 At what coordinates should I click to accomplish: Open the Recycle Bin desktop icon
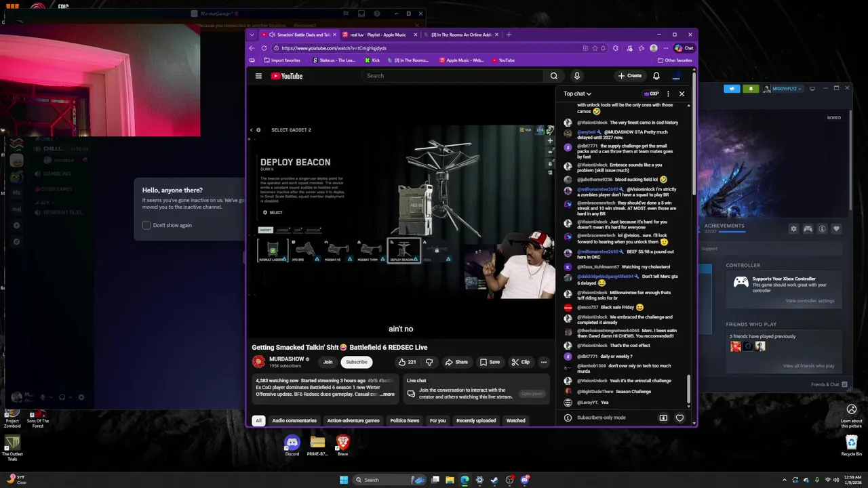(852, 446)
